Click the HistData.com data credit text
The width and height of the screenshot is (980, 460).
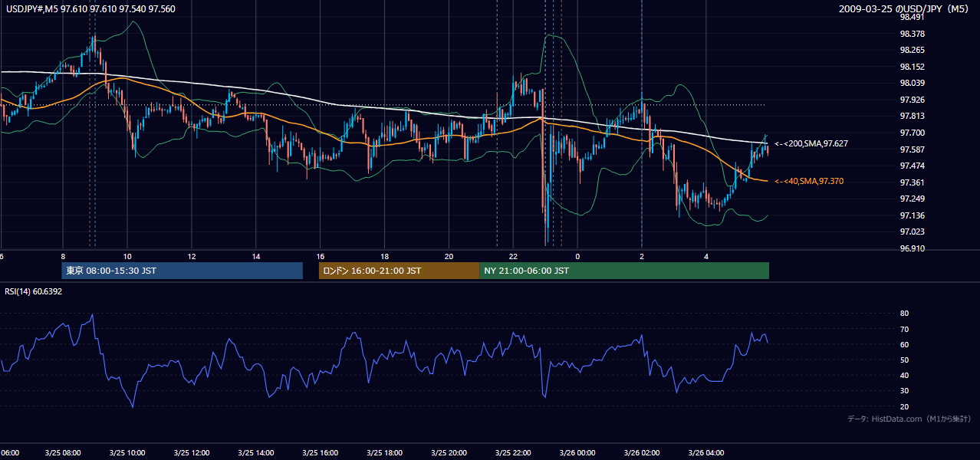click(909, 419)
